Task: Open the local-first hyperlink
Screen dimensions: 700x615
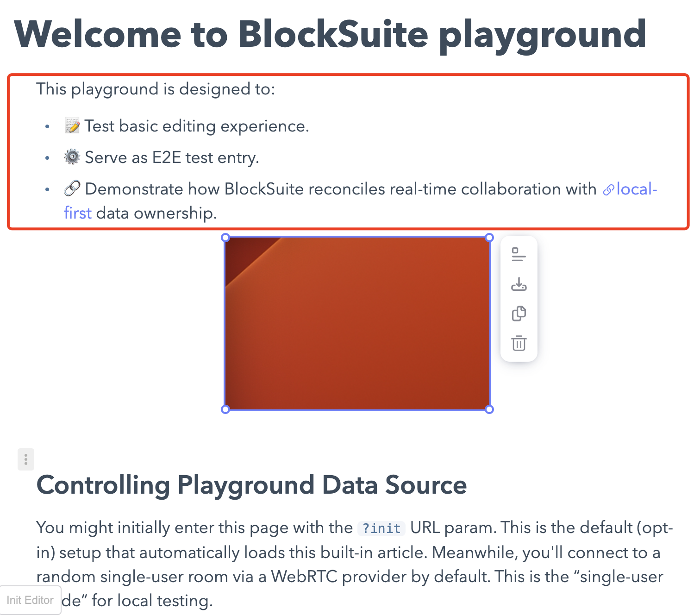Action: click(637, 189)
